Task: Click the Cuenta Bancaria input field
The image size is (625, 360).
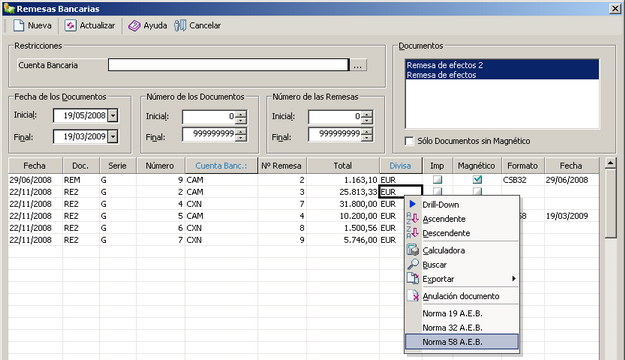Action: pos(228,65)
